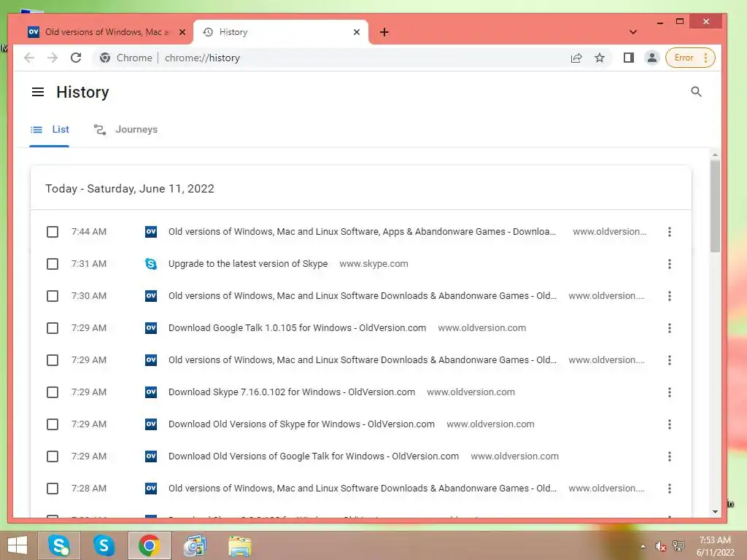The width and height of the screenshot is (747, 560).
Task: Click the Windows Start button
Action: click(18, 545)
